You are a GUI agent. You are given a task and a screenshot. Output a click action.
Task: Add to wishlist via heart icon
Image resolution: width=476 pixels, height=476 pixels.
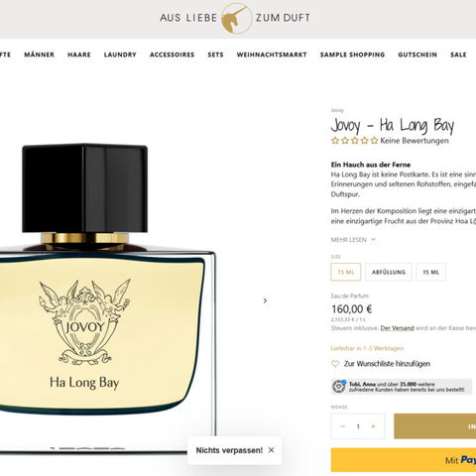click(335, 364)
